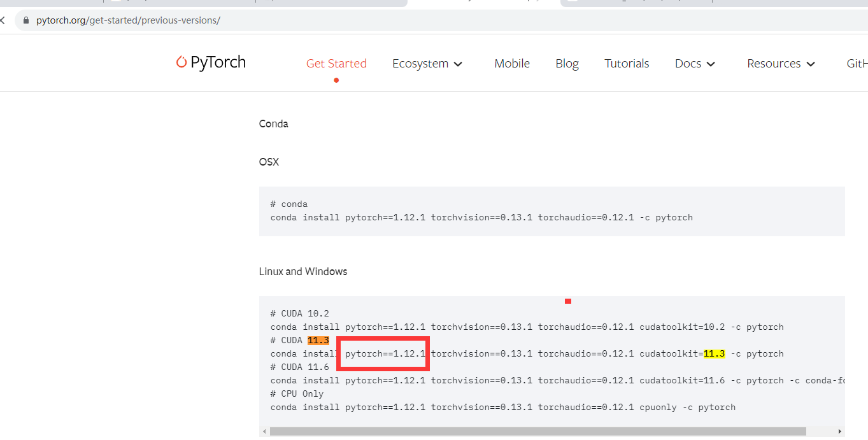Click the '# CPU Only' comment line
Screen dimensions: 868x440
click(x=297, y=394)
